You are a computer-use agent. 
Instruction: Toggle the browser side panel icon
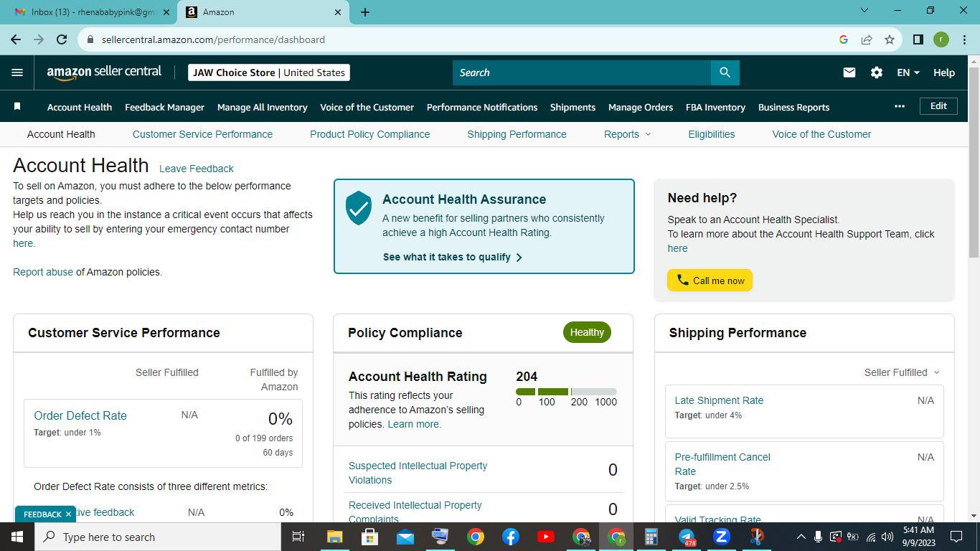(918, 39)
